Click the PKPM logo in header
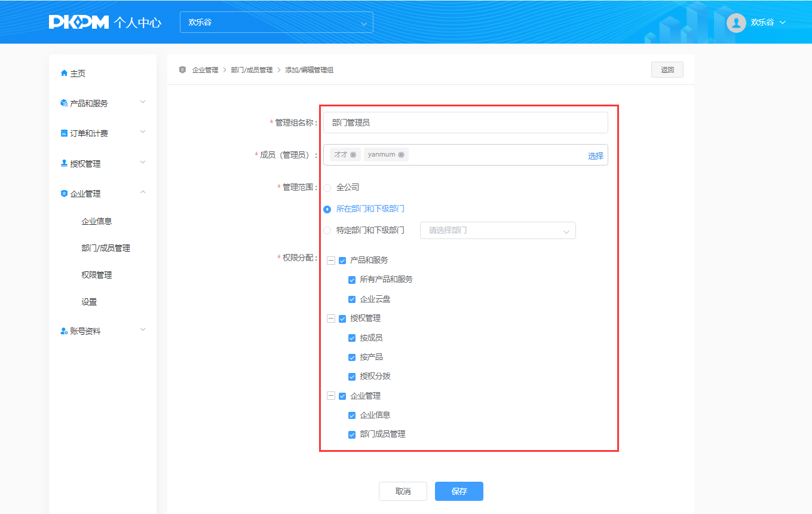The width and height of the screenshot is (812, 514). click(x=79, y=22)
